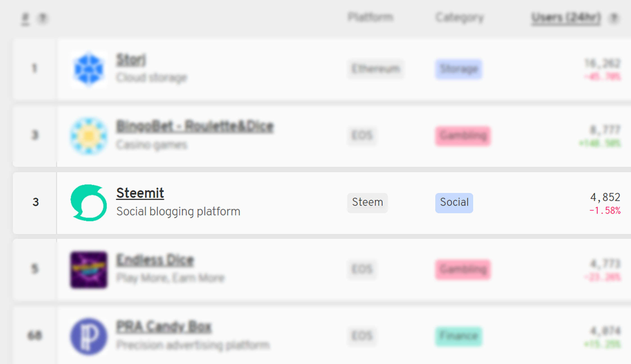
Task: Click help icon next to Users (24hr)
Action: pyautogui.click(x=614, y=18)
